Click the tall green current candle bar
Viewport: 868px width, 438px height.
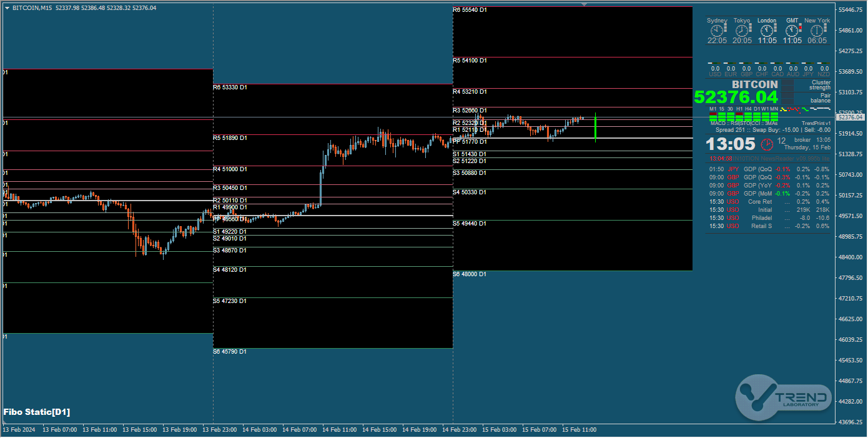pyautogui.click(x=596, y=127)
